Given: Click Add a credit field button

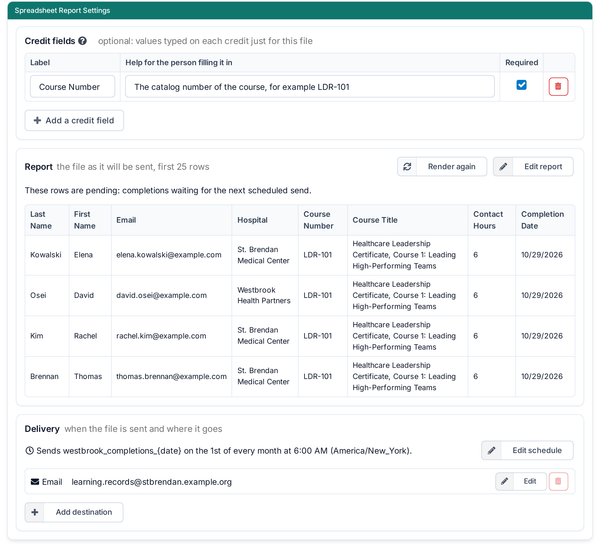Looking at the screenshot, I should (74, 121).
